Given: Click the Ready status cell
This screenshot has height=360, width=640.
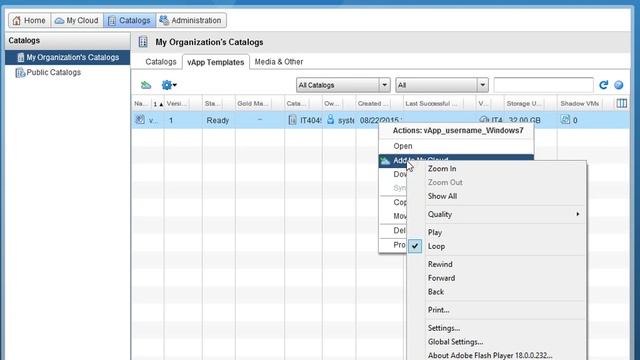Looking at the screenshot, I should click(x=218, y=120).
